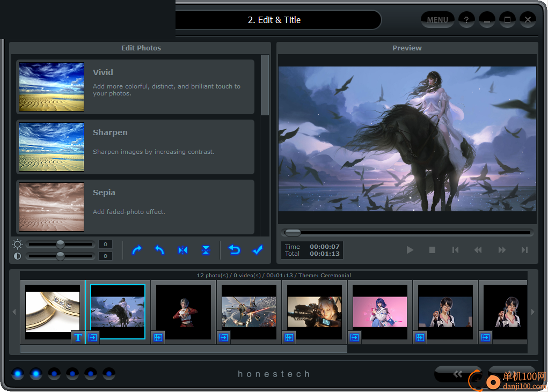This screenshot has height=392, width=548.
Task: Select the sniper girl thumbnail
Action: 315,312
